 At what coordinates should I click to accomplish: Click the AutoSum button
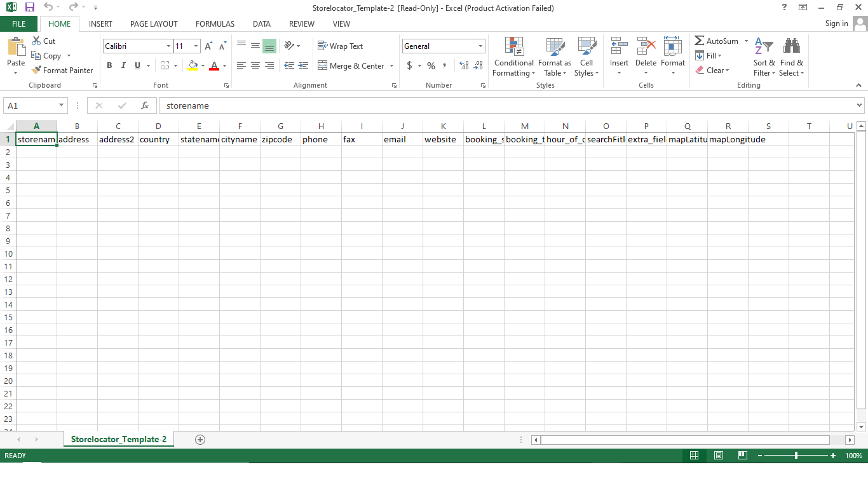[716, 41]
